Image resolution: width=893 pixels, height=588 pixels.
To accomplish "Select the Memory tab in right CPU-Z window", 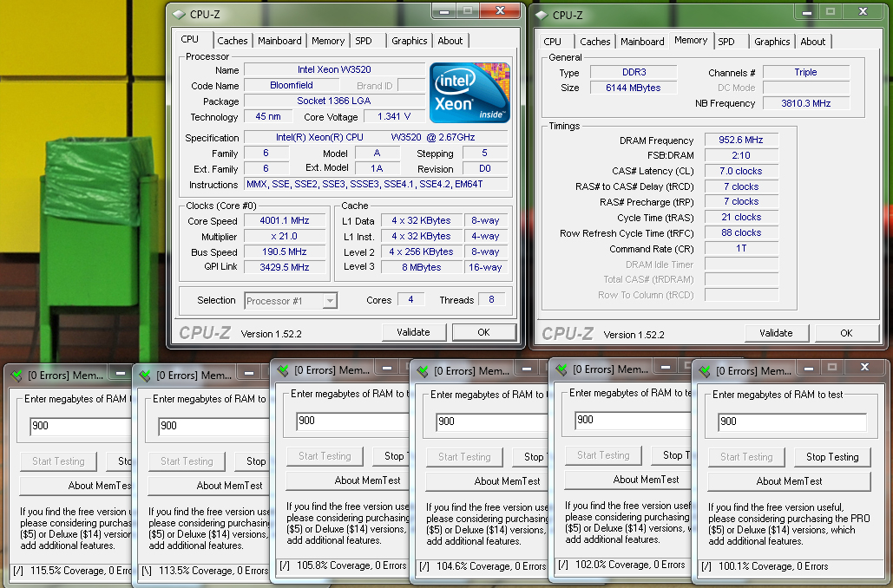I will [691, 40].
